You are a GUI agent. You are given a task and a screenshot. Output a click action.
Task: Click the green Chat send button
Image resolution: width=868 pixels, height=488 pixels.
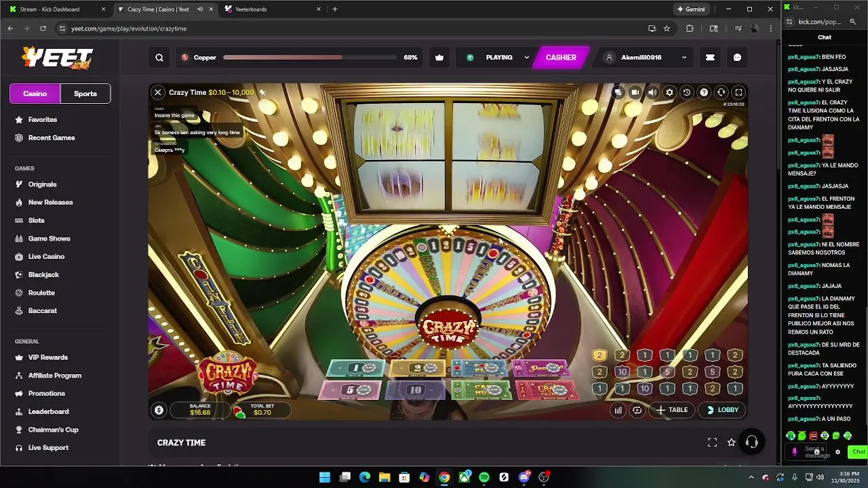pyautogui.click(x=859, y=452)
